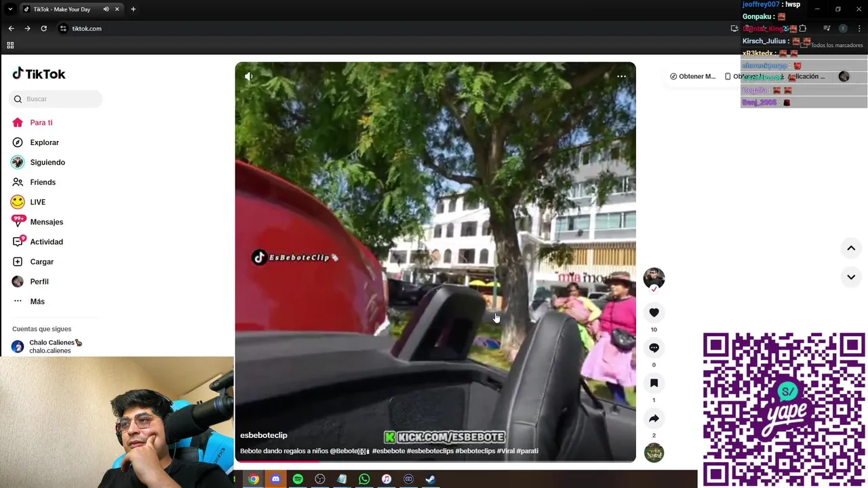The height and width of the screenshot is (488, 868).
Task: Click the #parati hashtag
Action: click(528, 451)
